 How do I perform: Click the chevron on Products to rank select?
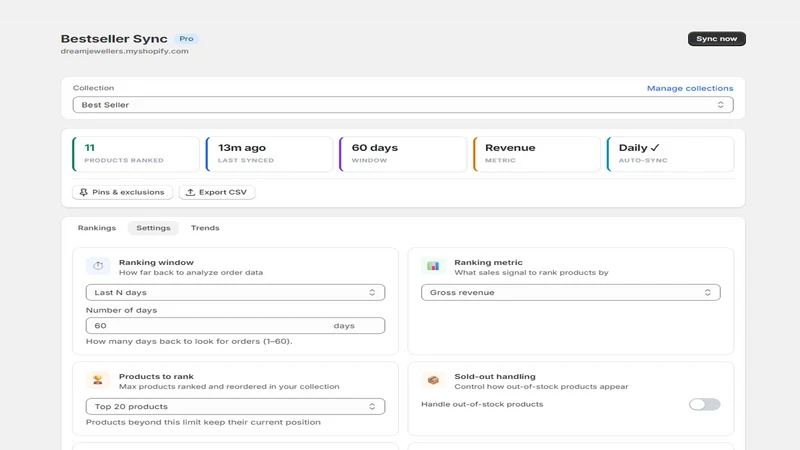click(x=372, y=407)
